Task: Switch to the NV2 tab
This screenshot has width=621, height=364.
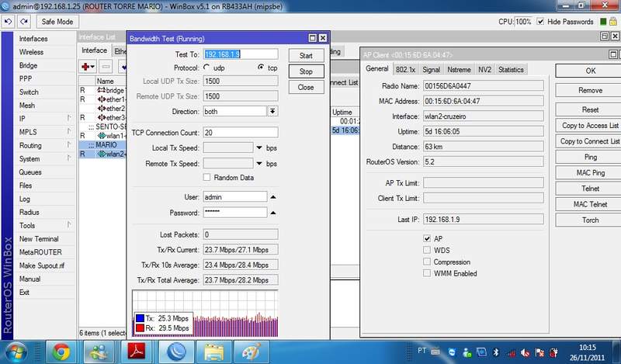Action: pos(484,69)
